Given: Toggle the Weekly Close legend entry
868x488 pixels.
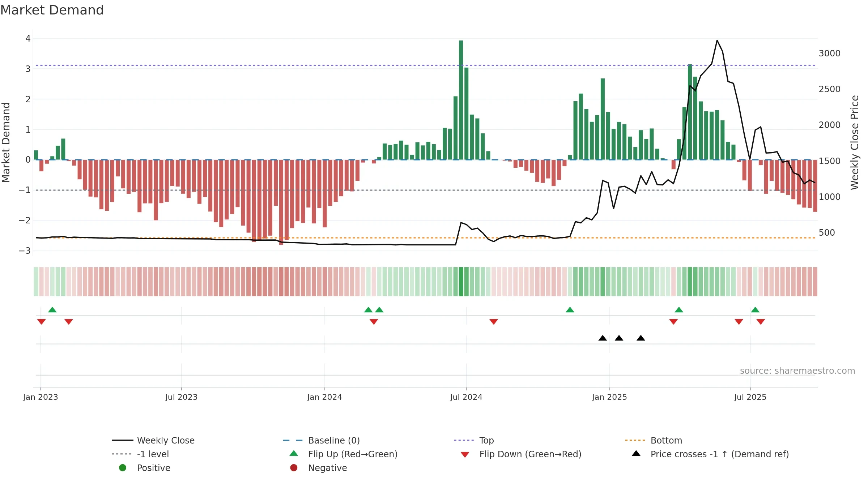Looking at the screenshot, I should pos(153,440).
